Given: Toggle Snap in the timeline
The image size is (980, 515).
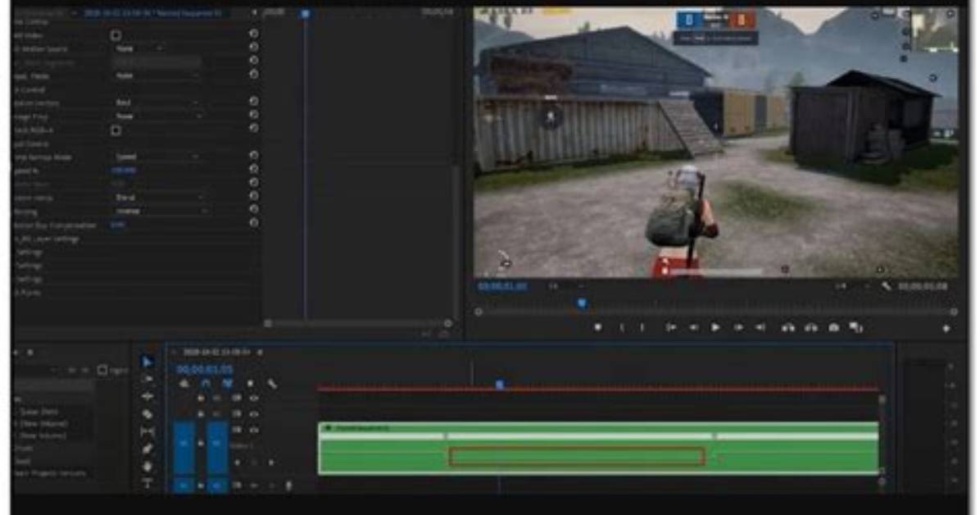Looking at the screenshot, I should [x=206, y=383].
